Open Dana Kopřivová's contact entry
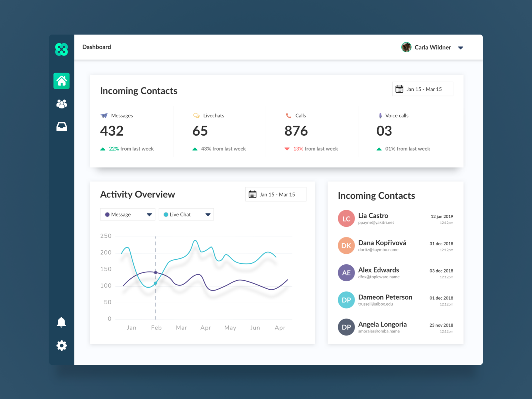Image resolution: width=532 pixels, height=399 pixels. coord(396,246)
